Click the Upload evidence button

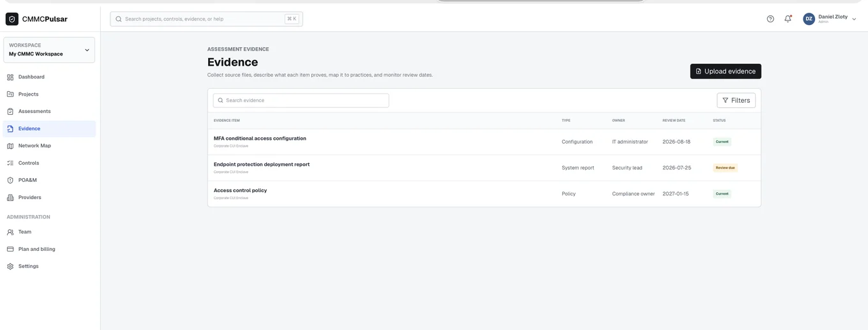[x=726, y=71]
